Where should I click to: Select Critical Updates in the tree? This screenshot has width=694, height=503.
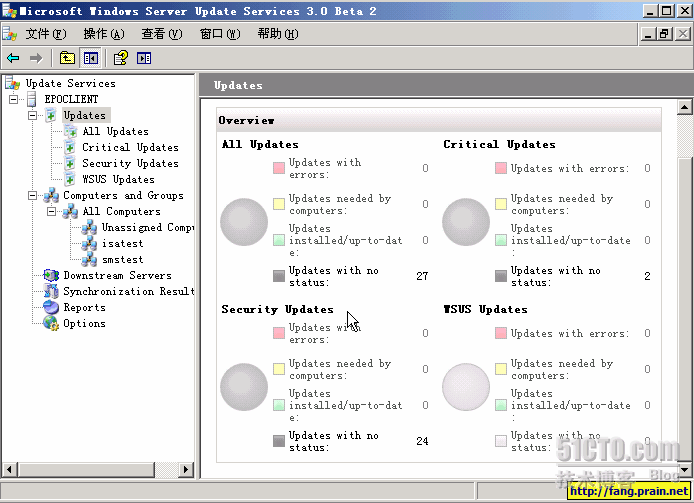pos(131,147)
